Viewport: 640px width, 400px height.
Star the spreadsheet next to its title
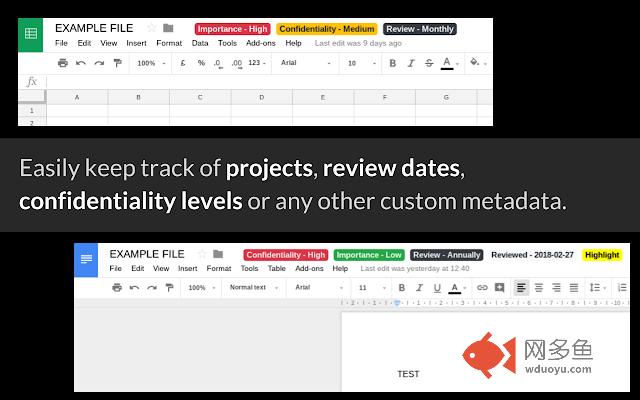coord(152,28)
